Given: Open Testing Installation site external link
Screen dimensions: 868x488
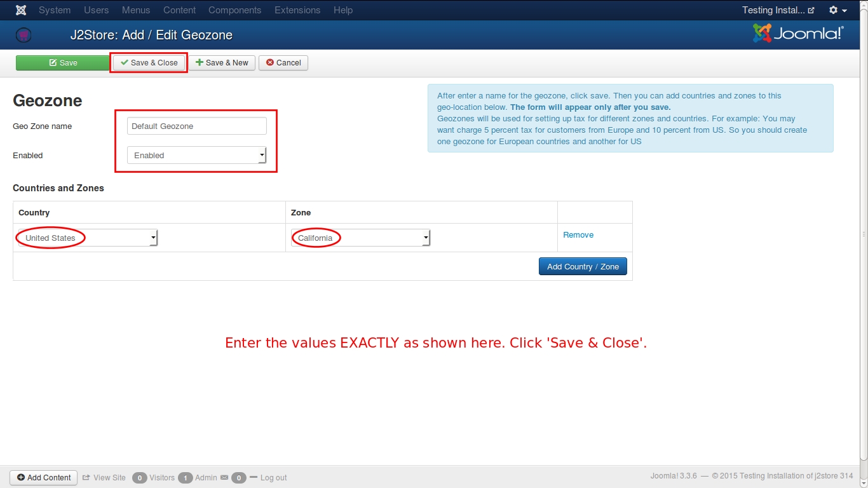Looking at the screenshot, I should click(x=778, y=10).
